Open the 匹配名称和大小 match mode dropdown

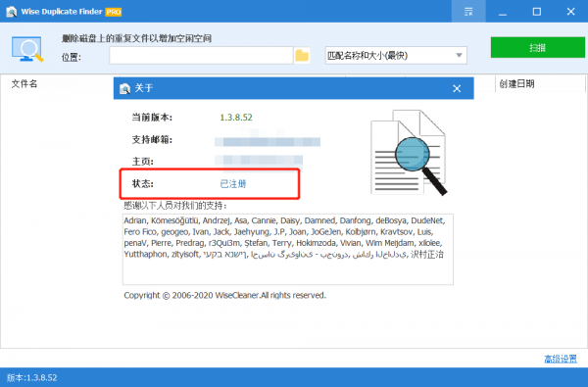click(396, 56)
